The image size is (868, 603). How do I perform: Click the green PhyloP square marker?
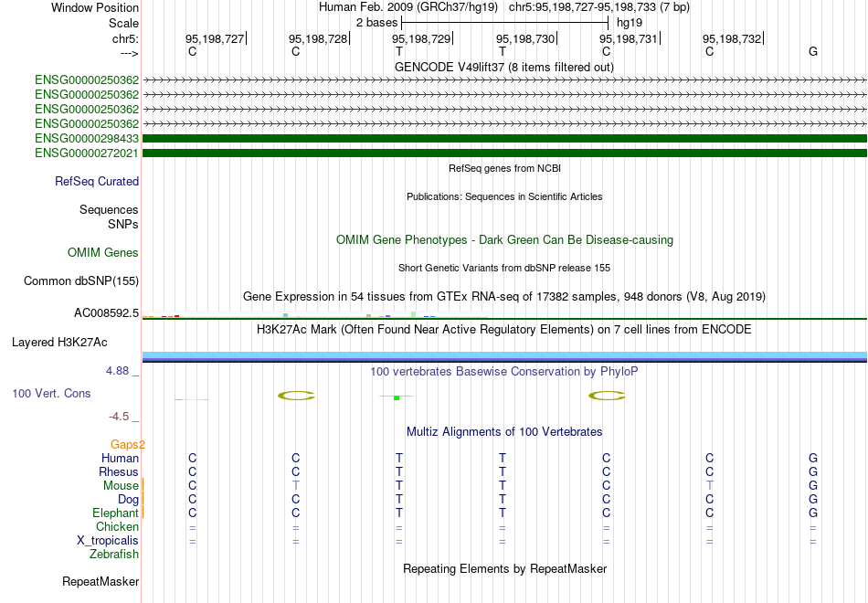[397, 397]
